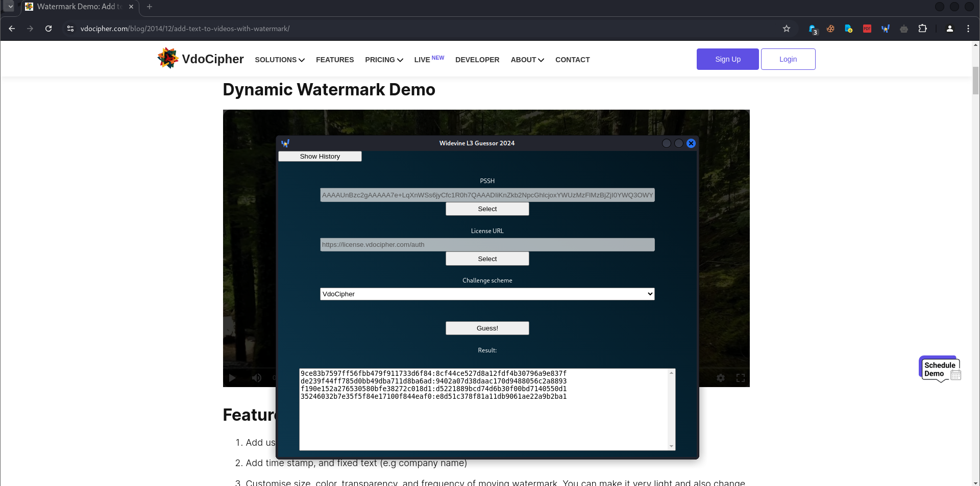The image size is (980, 486).
Task: Open a new browser tab
Action: [x=150, y=7]
